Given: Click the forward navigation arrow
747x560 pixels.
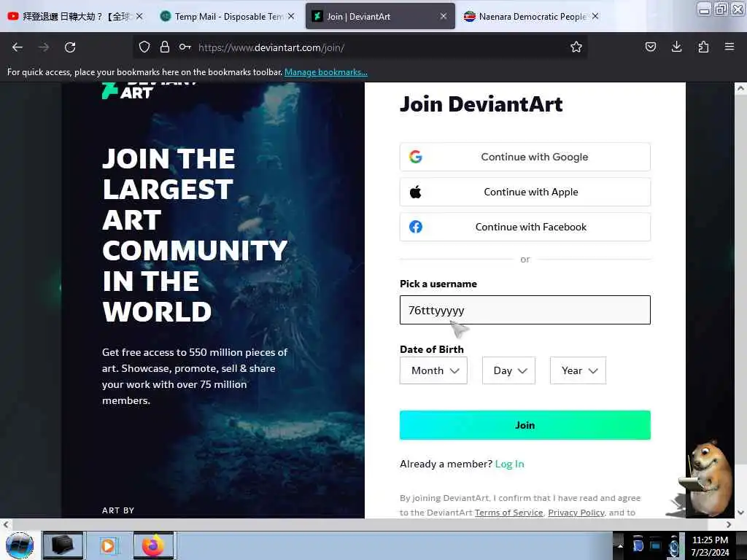Looking at the screenshot, I should pos(44,47).
